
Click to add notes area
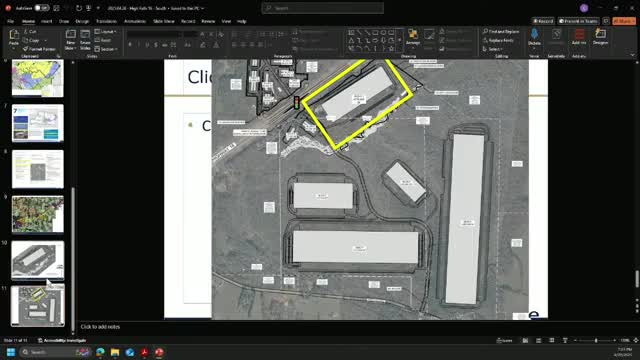(x=100, y=327)
